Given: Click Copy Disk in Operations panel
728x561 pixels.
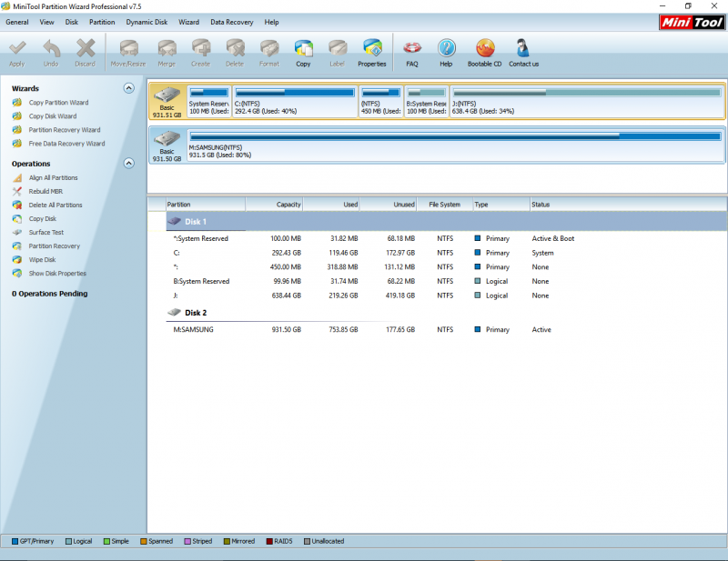Looking at the screenshot, I should (x=42, y=218).
